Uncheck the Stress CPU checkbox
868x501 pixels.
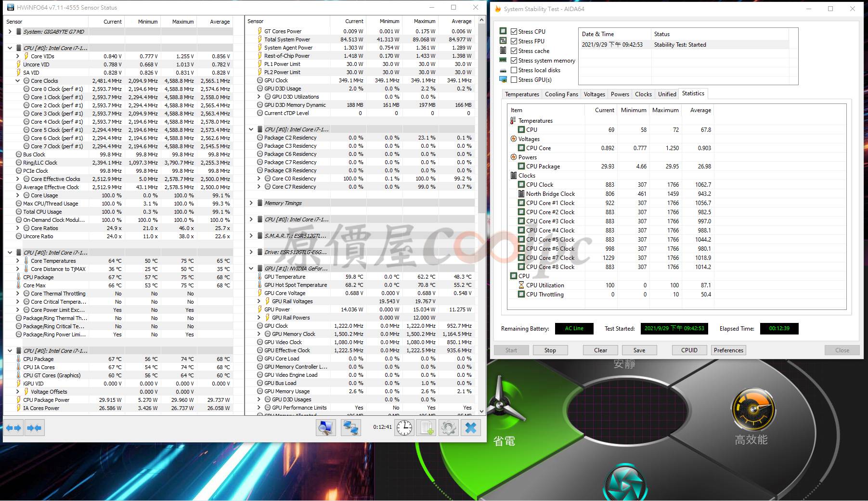(x=514, y=31)
